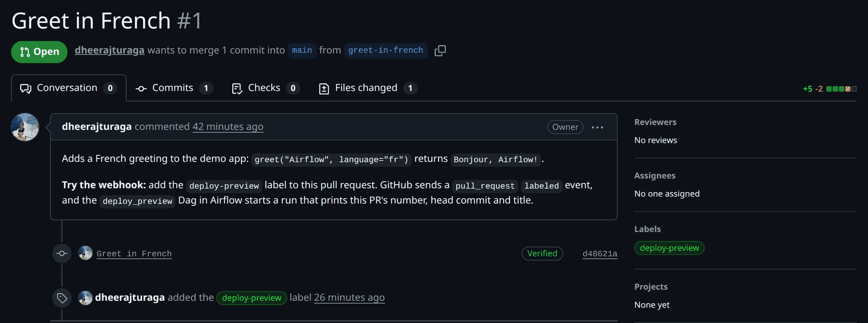Open the main base branch link
Image resolution: width=868 pixels, height=323 pixels.
[x=302, y=50]
